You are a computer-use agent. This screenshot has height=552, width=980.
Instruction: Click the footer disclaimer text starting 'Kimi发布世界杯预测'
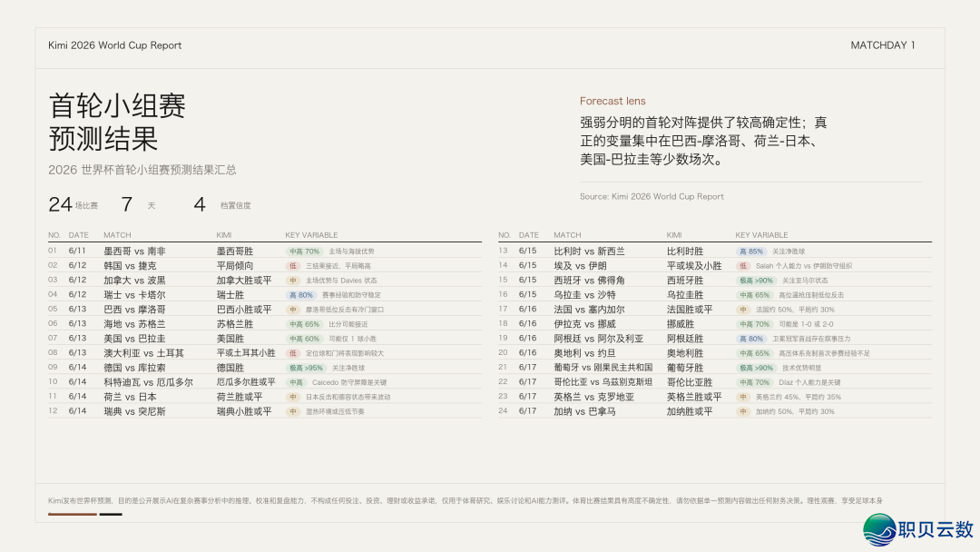pyautogui.click(x=465, y=501)
